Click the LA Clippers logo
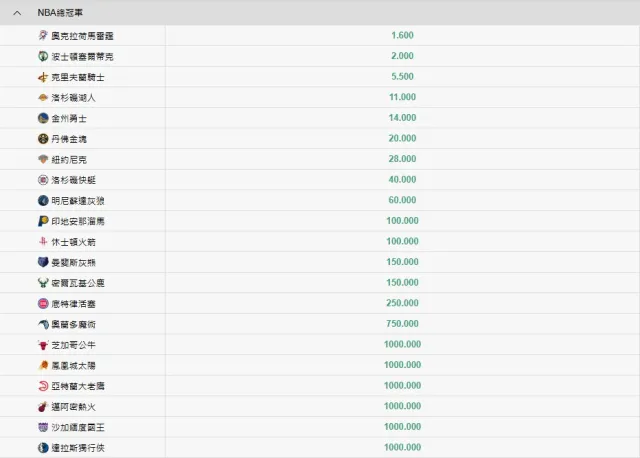The image size is (640, 458). pos(43,180)
